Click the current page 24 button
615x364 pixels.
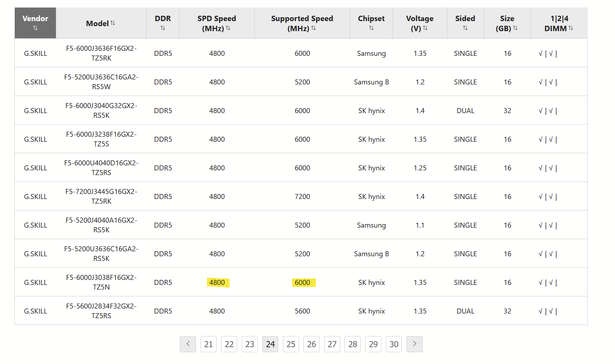coord(270,344)
